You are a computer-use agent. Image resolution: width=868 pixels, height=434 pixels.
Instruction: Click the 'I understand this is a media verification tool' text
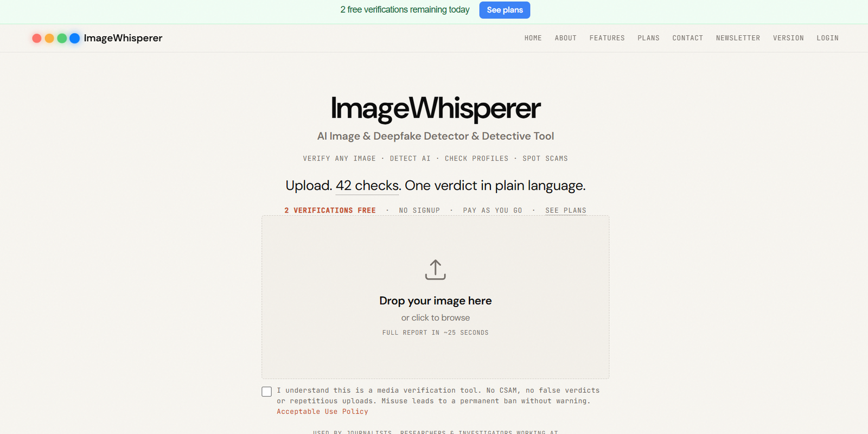point(379,391)
